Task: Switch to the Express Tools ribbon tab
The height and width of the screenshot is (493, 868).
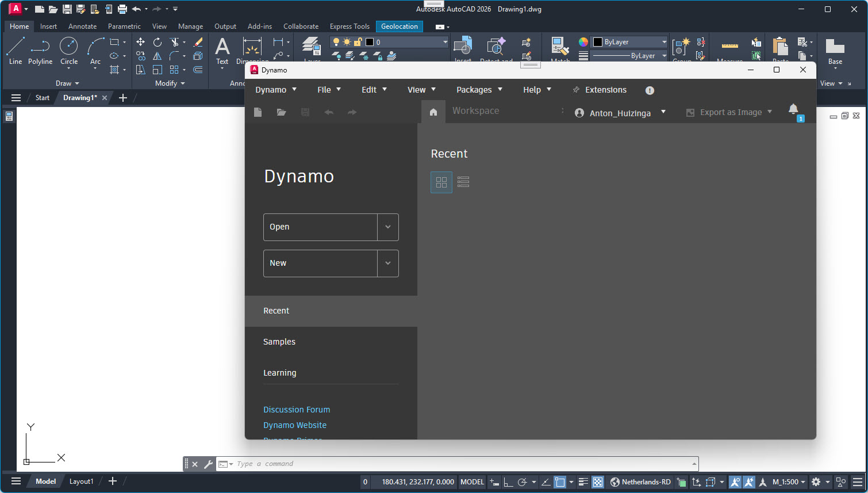Action: tap(349, 26)
